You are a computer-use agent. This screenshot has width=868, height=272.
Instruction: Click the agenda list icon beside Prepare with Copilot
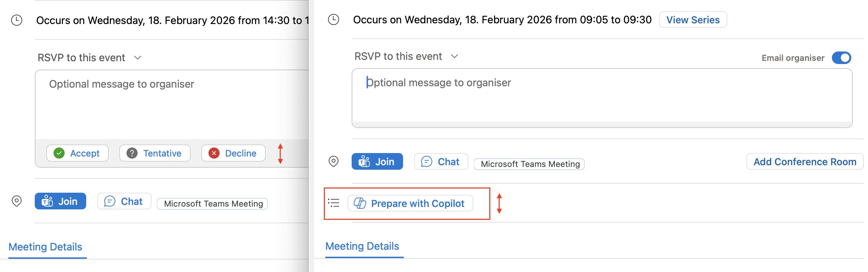point(334,203)
